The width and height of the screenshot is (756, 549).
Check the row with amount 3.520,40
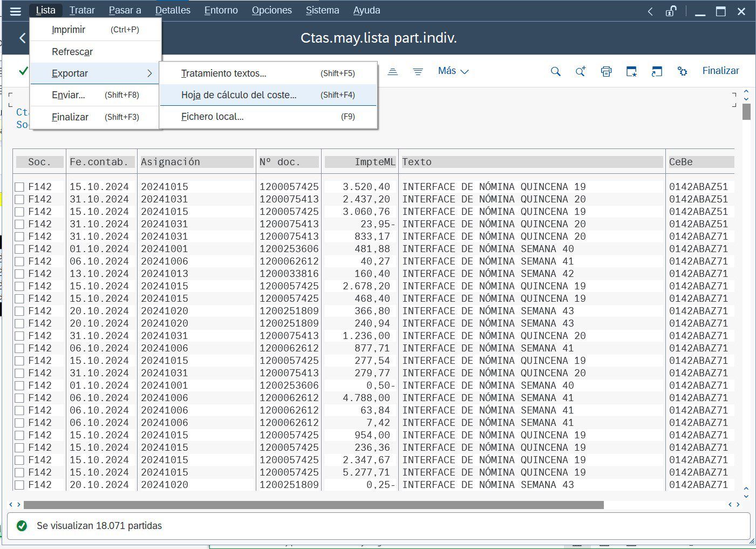[19, 187]
